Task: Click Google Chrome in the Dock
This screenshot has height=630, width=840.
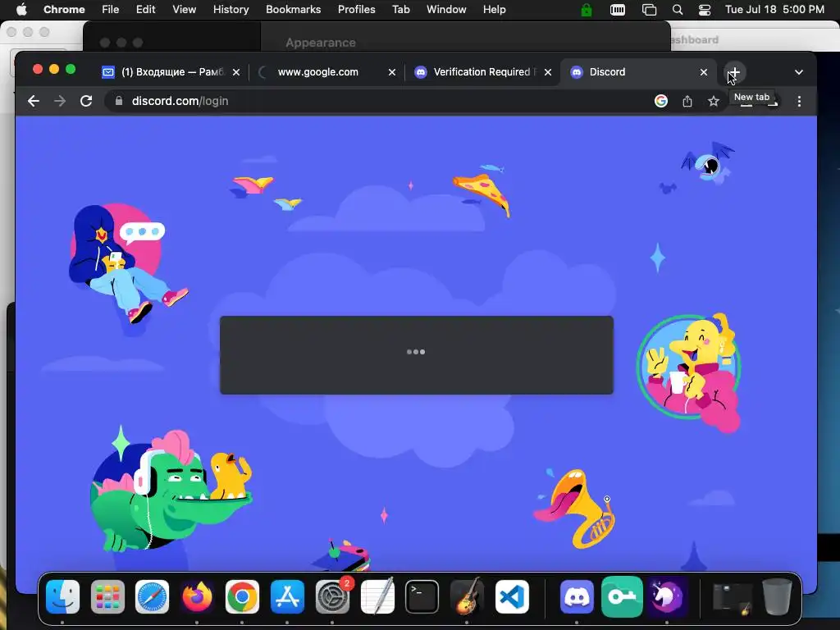Action: point(242,596)
